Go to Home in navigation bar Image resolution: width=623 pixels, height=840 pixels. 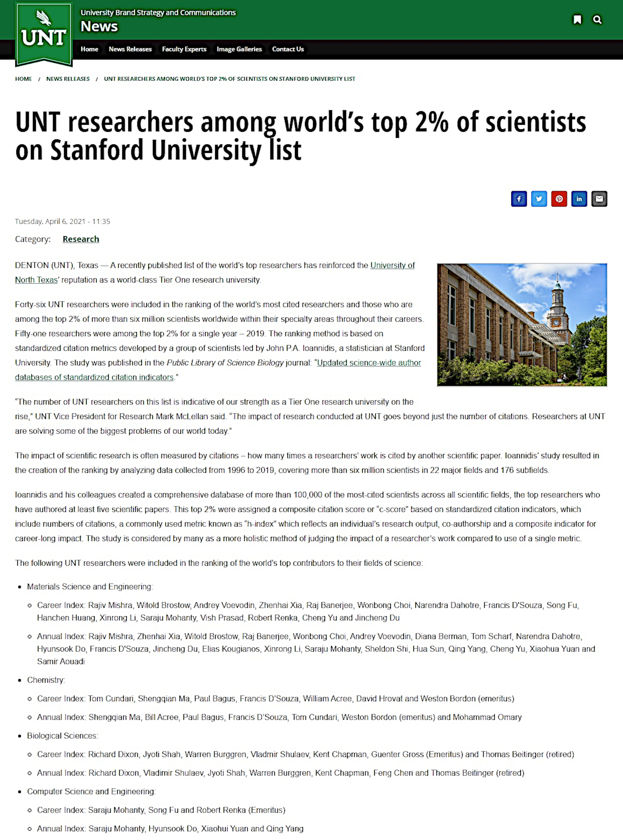tap(89, 49)
